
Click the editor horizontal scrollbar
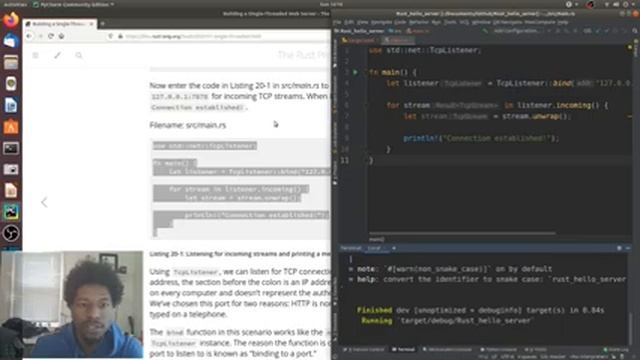(462, 233)
